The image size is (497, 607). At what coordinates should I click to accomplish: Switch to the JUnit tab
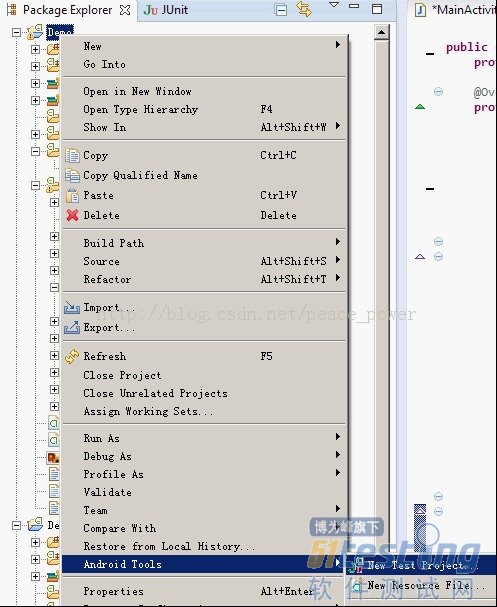[166, 10]
